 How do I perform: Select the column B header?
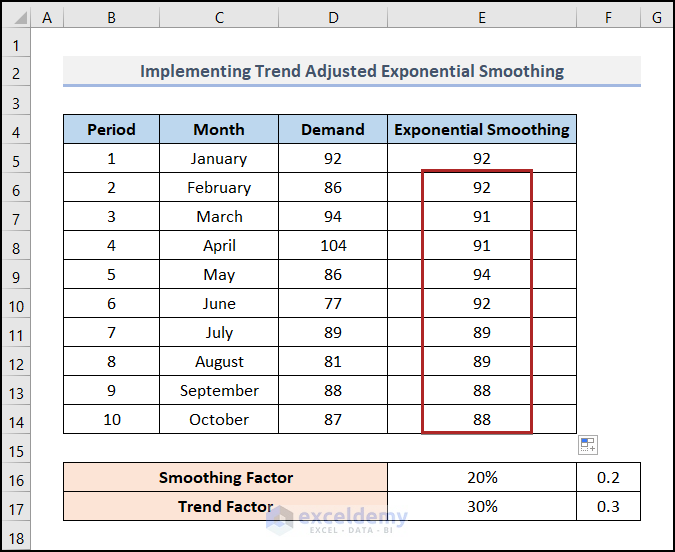[110, 17]
